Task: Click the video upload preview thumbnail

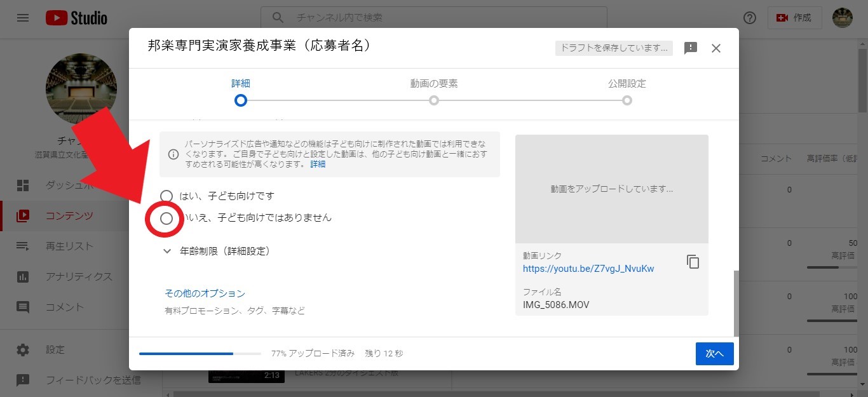Action: [612, 189]
